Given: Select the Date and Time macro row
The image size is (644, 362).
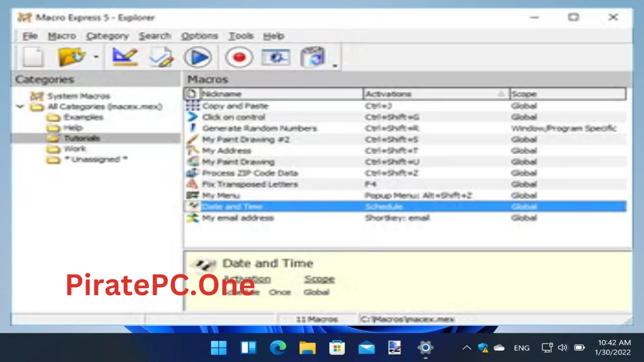Looking at the screenshot, I should pyautogui.click(x=406, y=207).
